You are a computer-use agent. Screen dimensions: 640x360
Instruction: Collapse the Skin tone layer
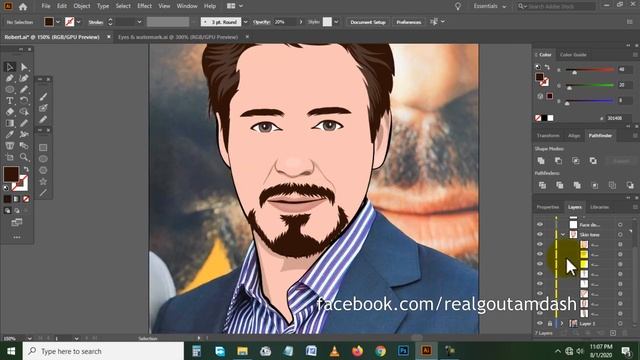tap(563, 235)
